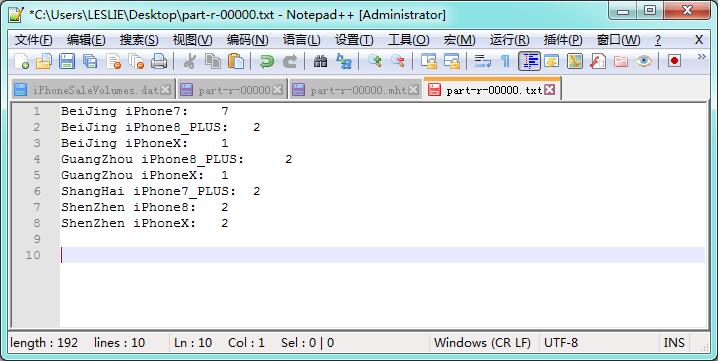Click the 'BeiJing iPhone7:' text line
Image resolution: width=718 pixels, height=361 pixels.
pos(124,111)
